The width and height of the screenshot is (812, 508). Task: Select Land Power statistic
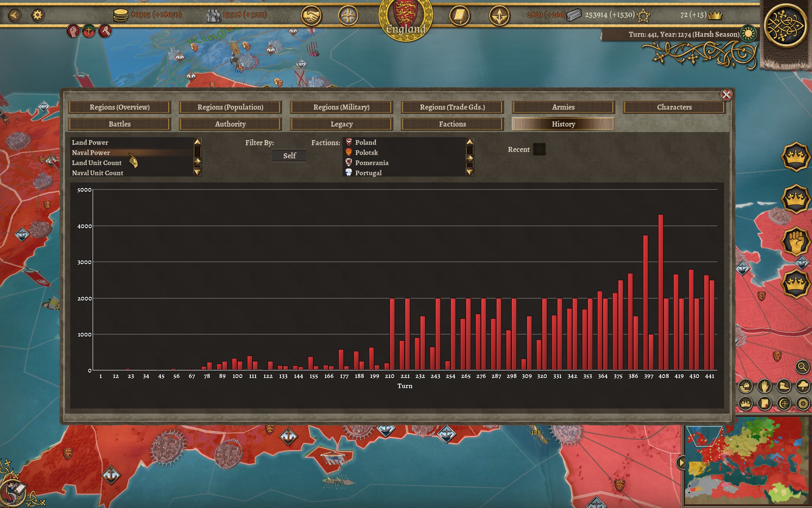pos(132,142)
